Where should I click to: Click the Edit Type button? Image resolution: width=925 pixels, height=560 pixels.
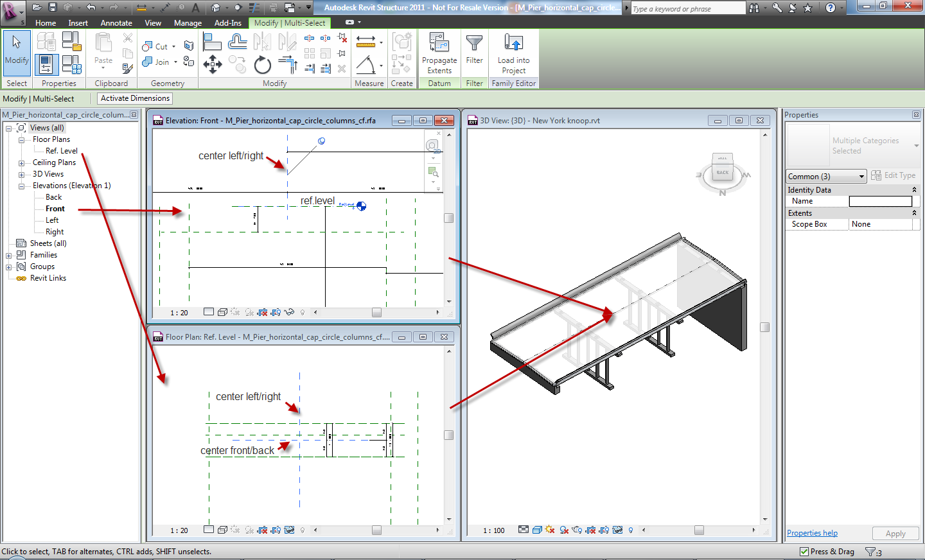[894, 175]
